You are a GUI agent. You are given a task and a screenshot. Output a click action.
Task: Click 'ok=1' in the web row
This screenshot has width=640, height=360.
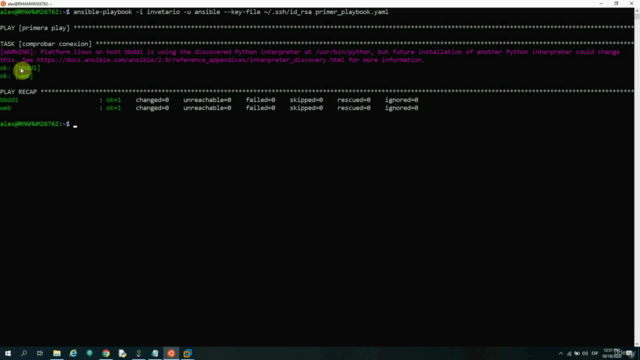(x=113, y=108)
